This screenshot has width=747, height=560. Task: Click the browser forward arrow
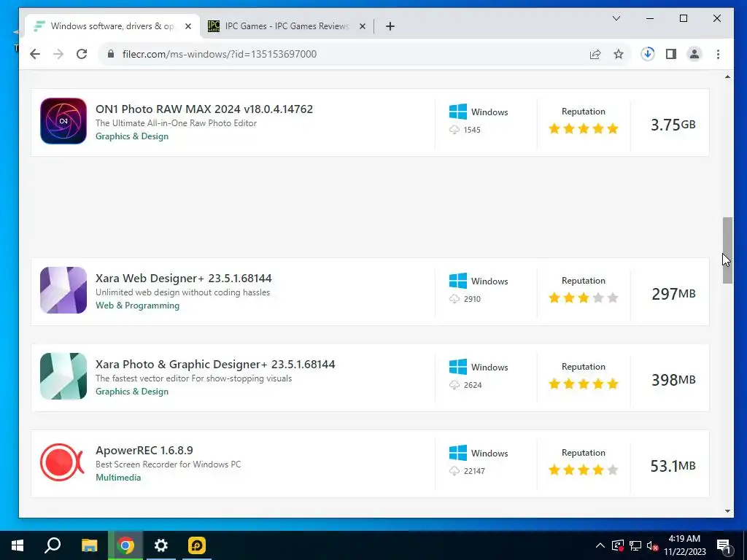(58, 54)
